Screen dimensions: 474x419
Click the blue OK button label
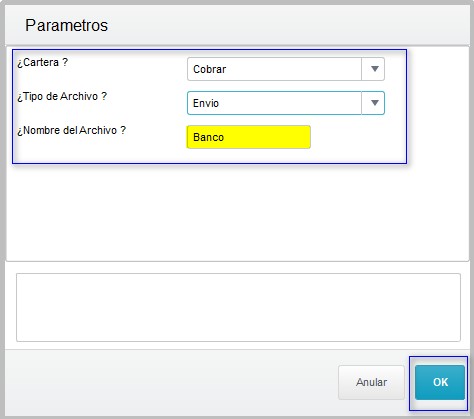pyautogui.click(x=440, y=382)
